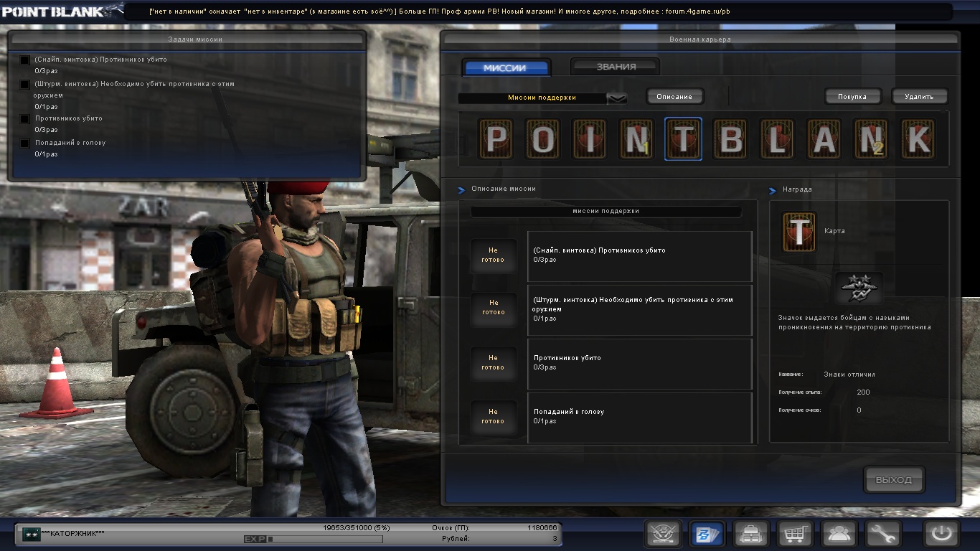Toggle checkbox for 'Противников убито' 0/3 task

25,119
